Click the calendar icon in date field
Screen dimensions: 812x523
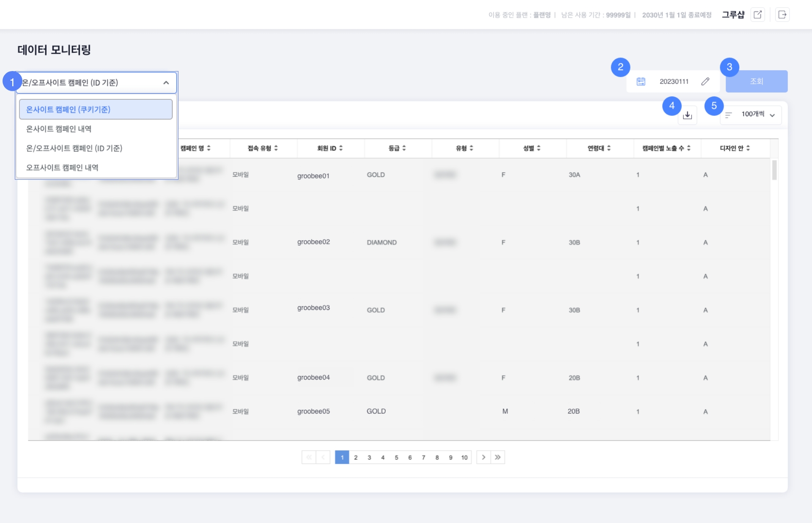click(641, 81)
